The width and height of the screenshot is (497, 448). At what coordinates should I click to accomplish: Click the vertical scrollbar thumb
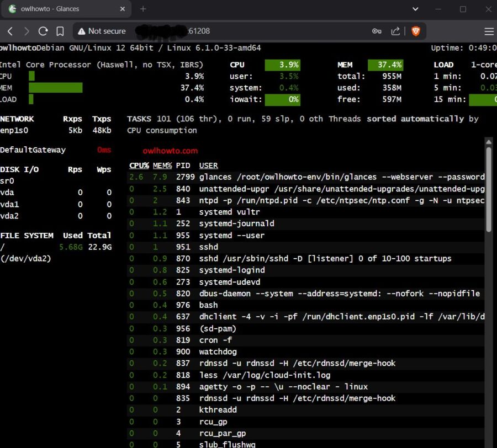[489, 189]
